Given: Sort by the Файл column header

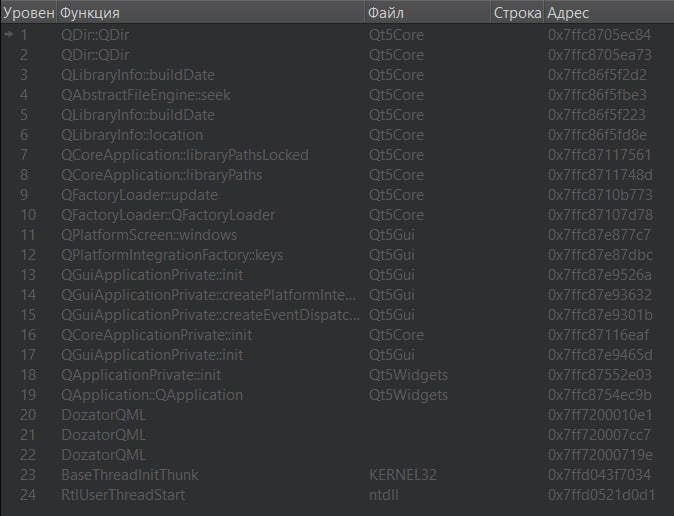Looking at the screenshot, I should pos(428,13).
